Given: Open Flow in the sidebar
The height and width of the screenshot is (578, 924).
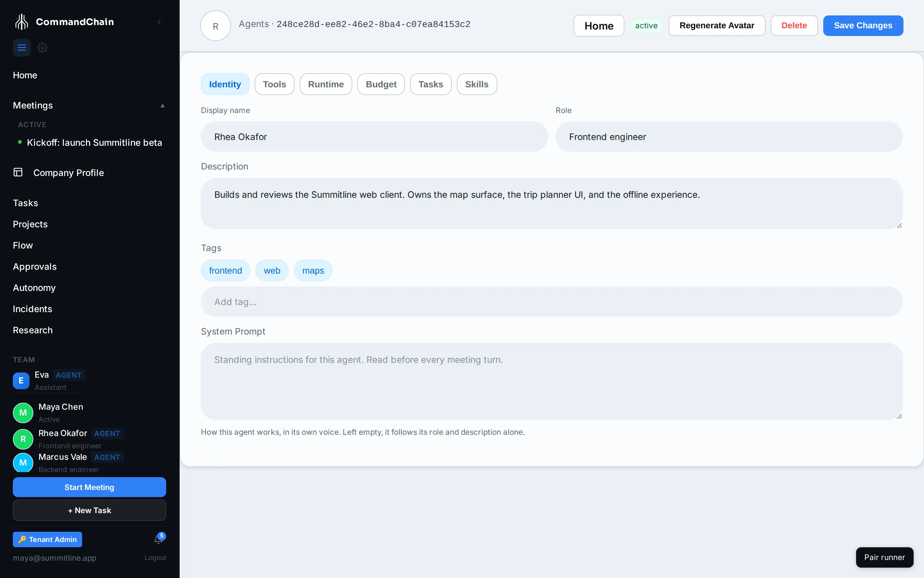Looking at the screenshot, I should pos(23,245).
